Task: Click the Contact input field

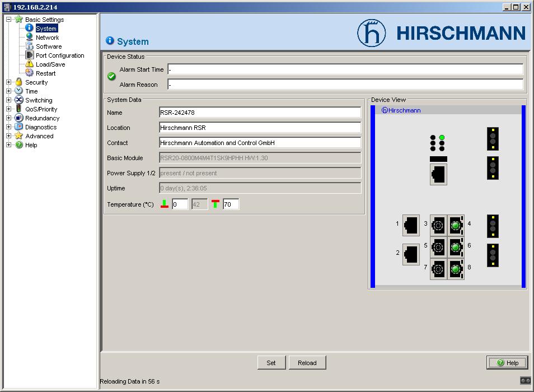Action: coord(260,143)
